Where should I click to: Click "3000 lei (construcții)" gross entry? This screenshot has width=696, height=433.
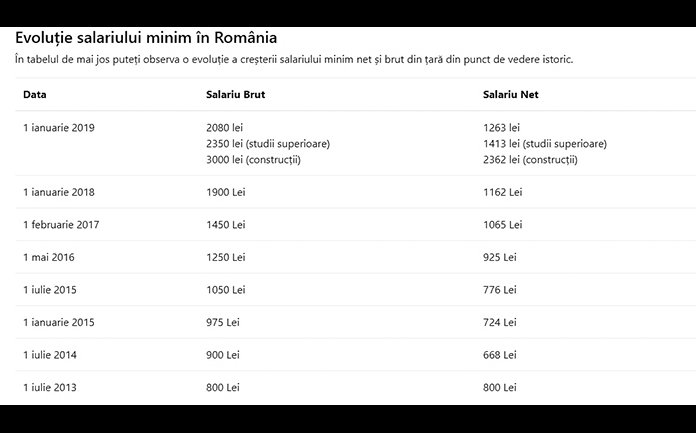pos(252,160)
